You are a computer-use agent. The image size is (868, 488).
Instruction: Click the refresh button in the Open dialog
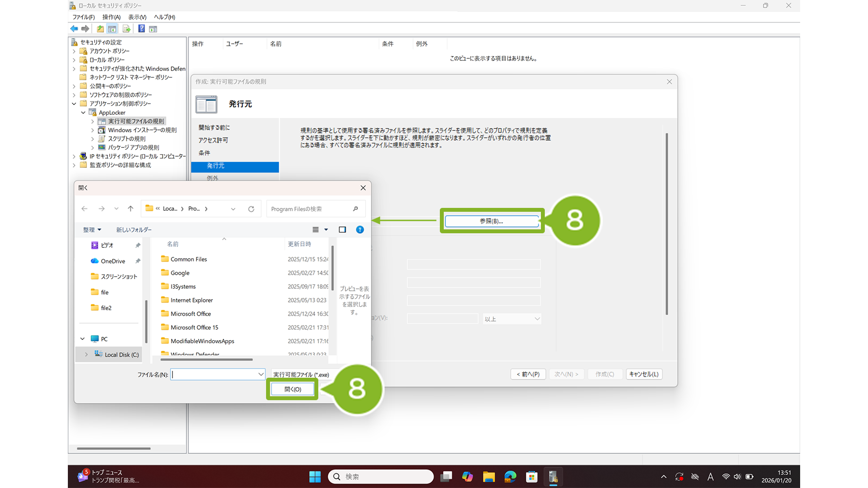click(x=251, y=209)
